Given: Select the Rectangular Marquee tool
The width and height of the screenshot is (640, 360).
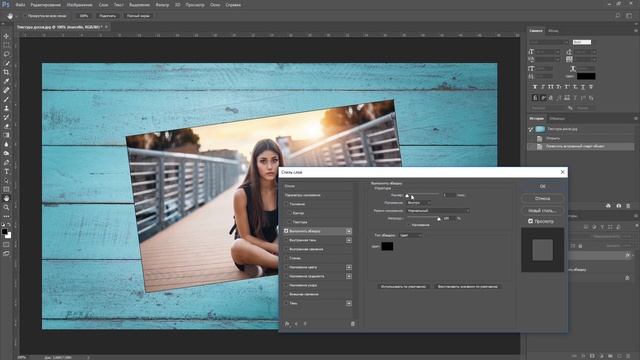Looking at the screenshot, I should pos(6,45).
